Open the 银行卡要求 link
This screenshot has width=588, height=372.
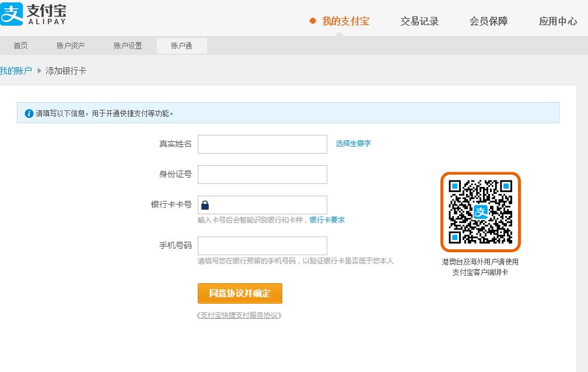(x=327, y=220)
